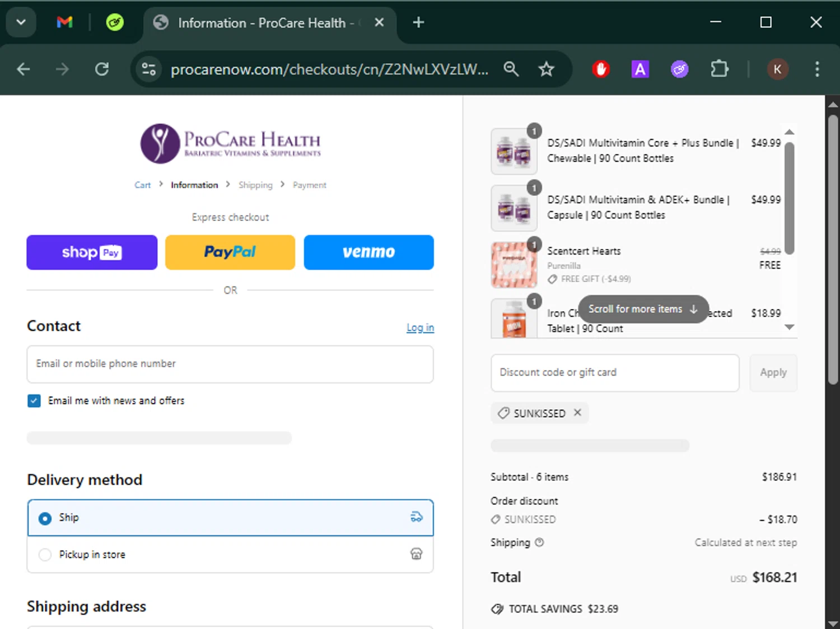Image resolution: width=840 pixels, height=629 pixels.
Task: Reload the checkout page
Action: pyautogui.click(x=102, y=69)
